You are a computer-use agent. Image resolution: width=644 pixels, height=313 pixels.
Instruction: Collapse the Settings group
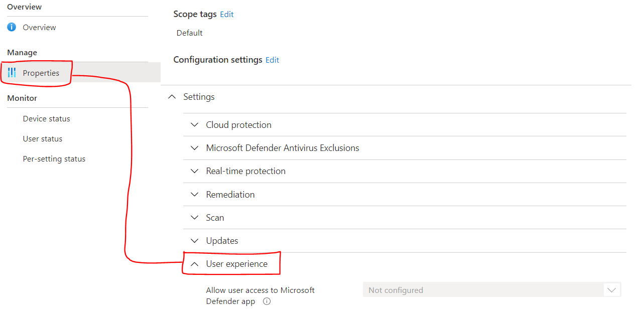click(x=172, y=96)
